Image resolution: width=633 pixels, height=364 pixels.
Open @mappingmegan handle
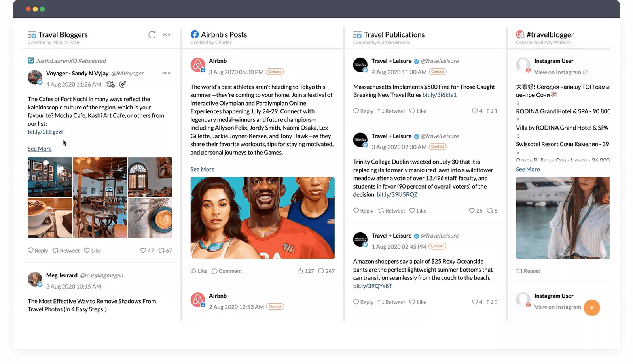tap(102, 275)
